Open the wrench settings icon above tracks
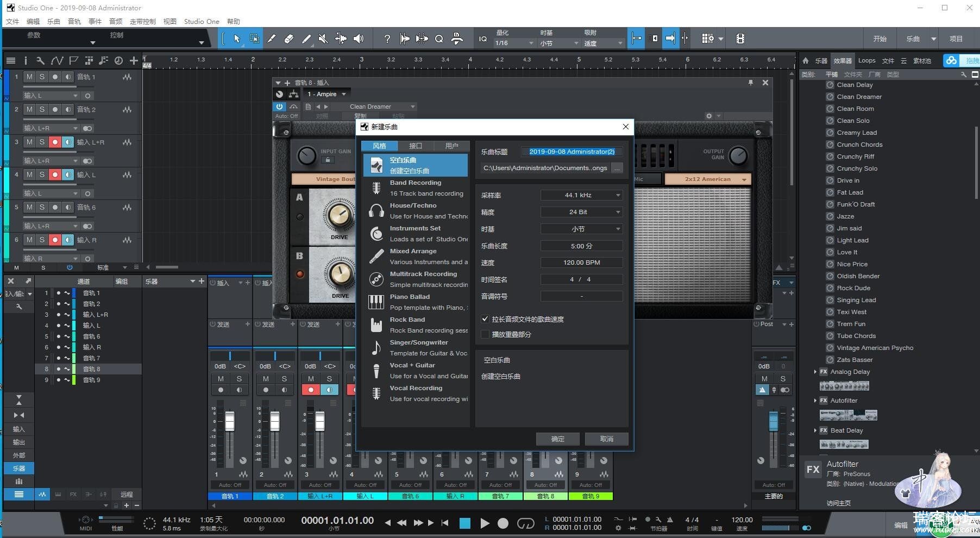 (x=40, y=60)
